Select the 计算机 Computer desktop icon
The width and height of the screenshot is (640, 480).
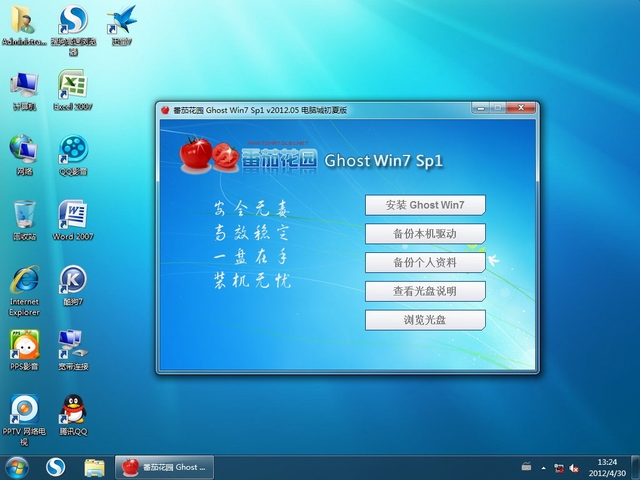24,91
